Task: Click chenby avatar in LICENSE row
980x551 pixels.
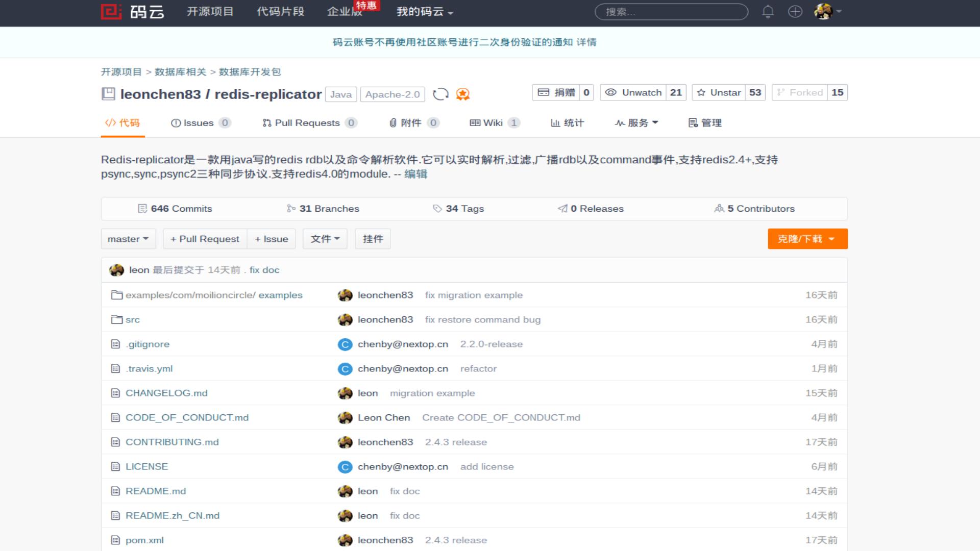Action: (x=345, y=467)
